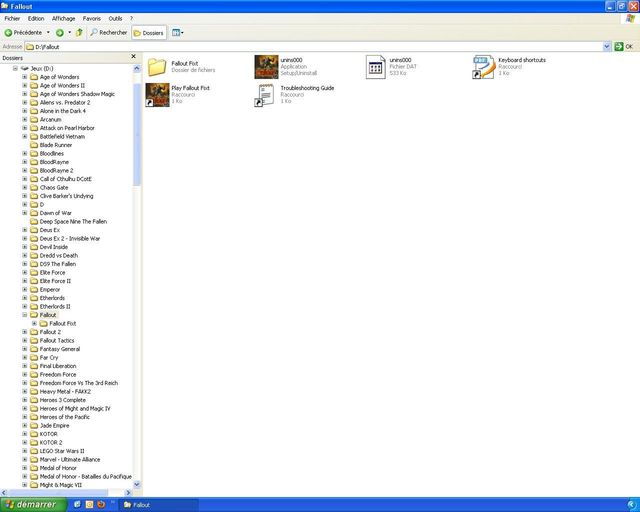Expand the KOTOR folder node
Screen dimensions: 640x512
(25, 434)
